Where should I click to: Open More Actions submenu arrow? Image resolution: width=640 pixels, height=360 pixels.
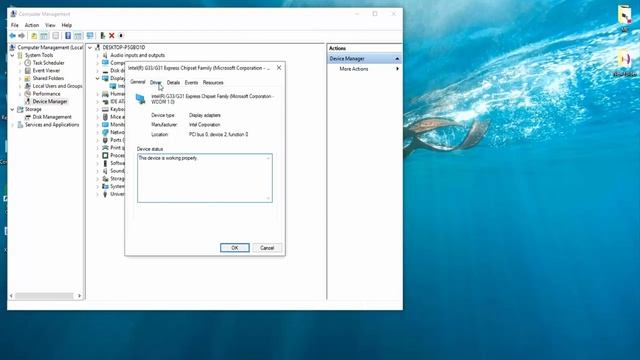coord(397,69)
